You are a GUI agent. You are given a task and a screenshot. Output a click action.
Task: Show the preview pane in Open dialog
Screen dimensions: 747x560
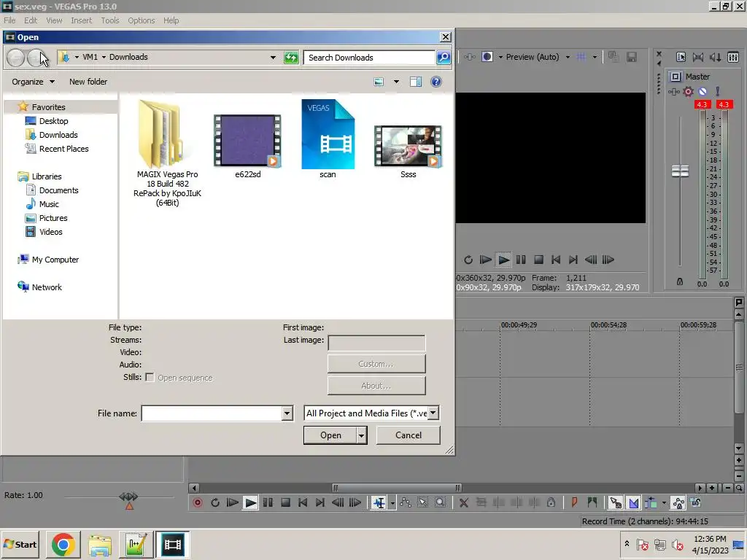point(416,82)
